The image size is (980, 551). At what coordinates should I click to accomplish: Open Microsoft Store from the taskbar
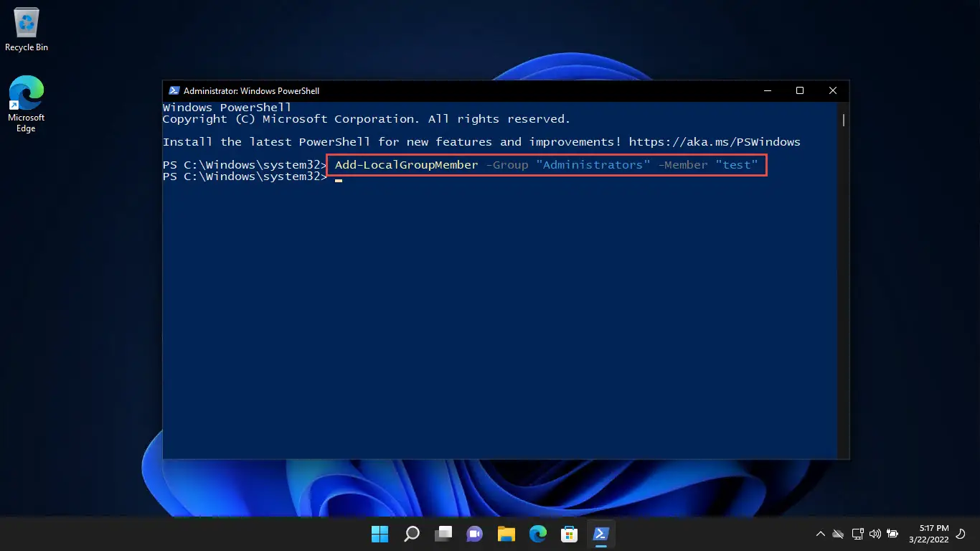(x=570, y=534)
